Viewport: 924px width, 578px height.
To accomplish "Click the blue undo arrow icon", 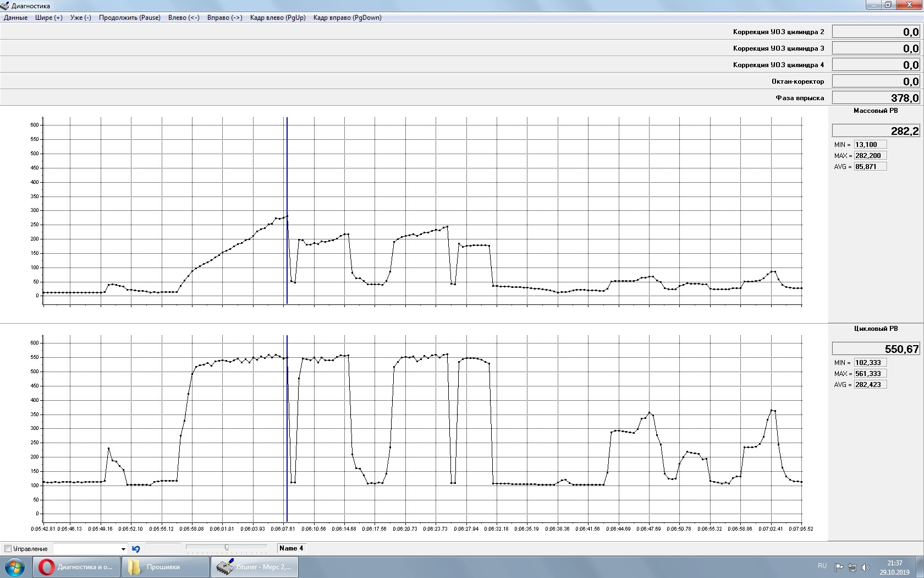I will [x=136, y=549].
